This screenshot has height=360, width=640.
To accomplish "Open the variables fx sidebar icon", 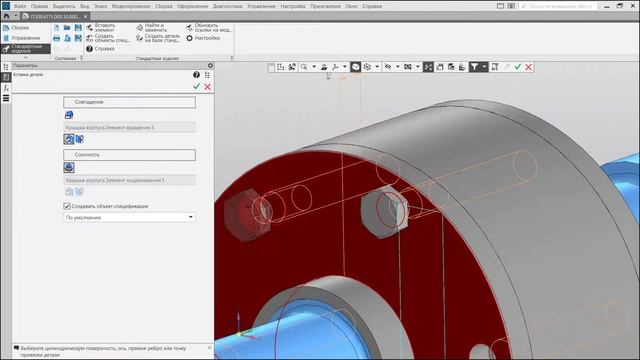I will [6, 87].
